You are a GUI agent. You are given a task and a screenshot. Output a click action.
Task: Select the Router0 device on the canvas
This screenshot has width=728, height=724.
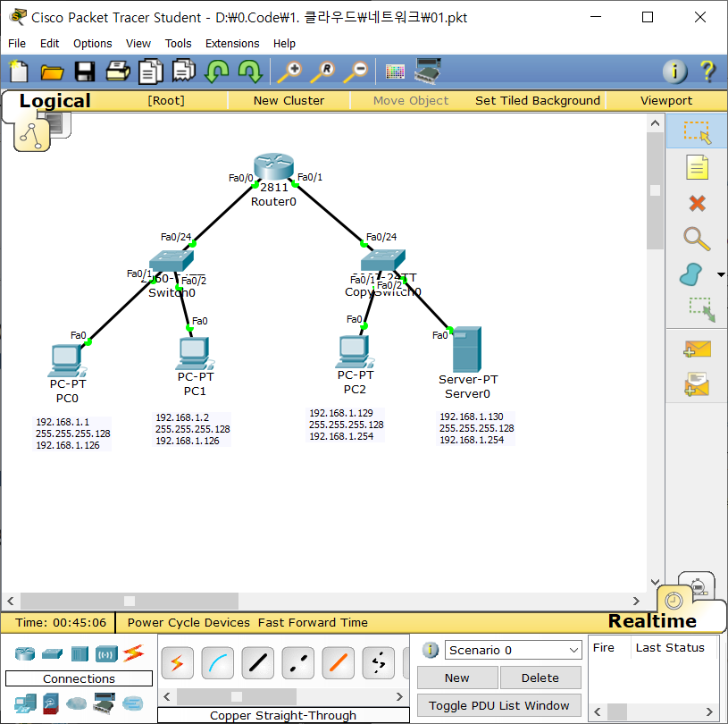tap(274, 166)
